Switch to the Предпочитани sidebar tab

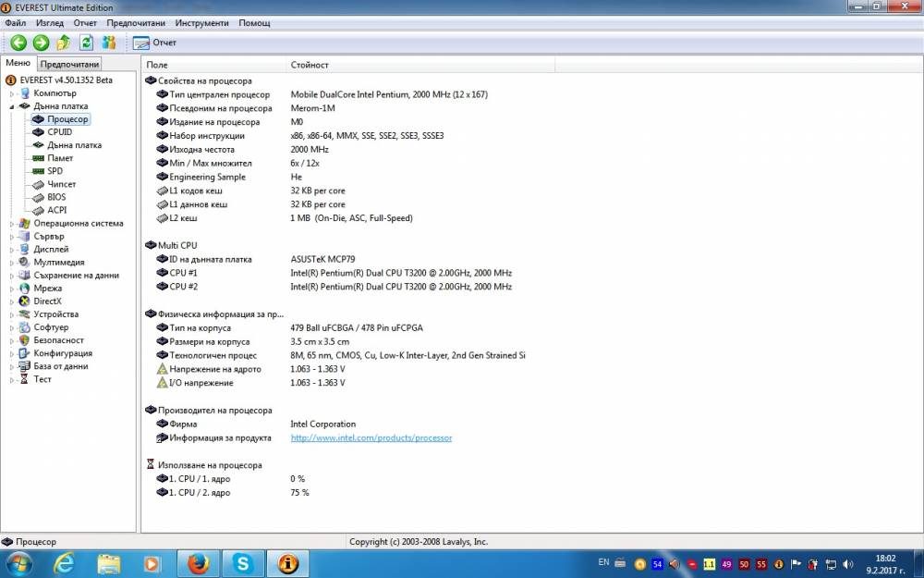tap(69, 64)
